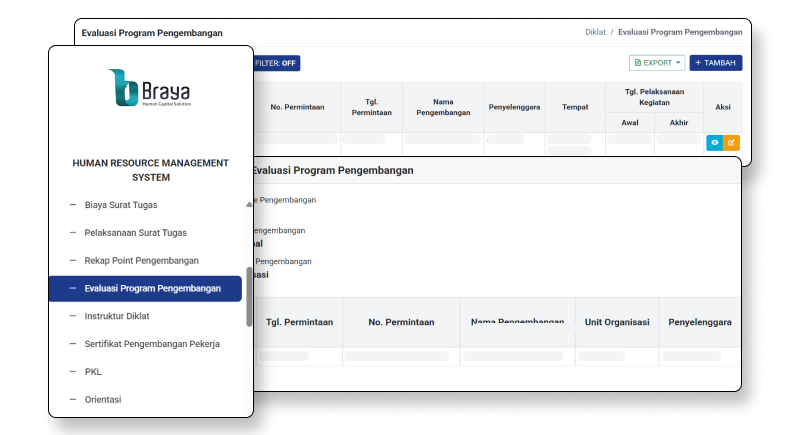Navigate to PKL in sidebar

[x=93, y=372]
